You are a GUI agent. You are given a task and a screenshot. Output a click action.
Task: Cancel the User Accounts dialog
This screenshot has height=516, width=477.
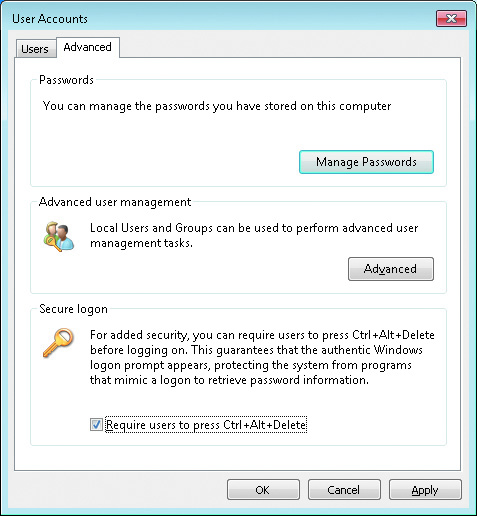[x=344, y=490]
